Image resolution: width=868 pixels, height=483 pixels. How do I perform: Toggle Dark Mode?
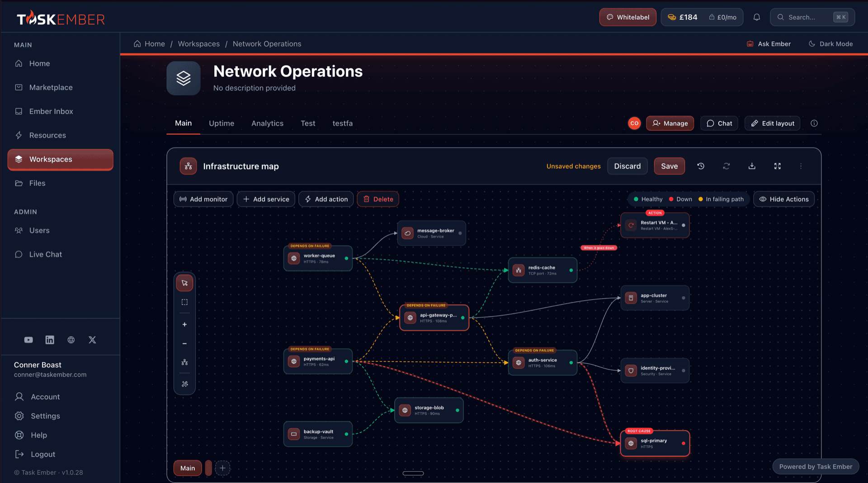[830, 44]
